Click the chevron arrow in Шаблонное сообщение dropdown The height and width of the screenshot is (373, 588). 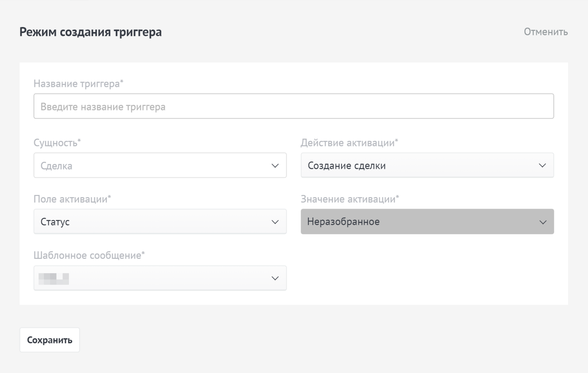point(275,278)
